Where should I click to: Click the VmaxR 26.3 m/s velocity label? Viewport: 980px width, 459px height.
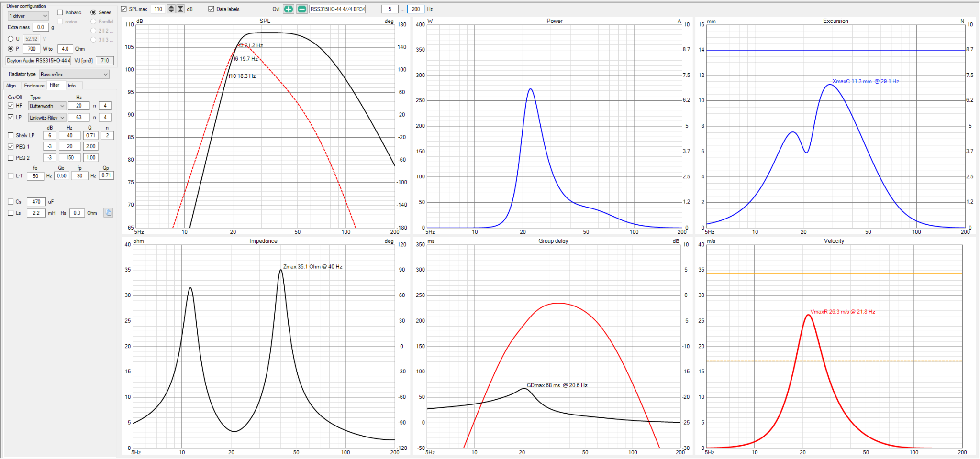point(843,312)
